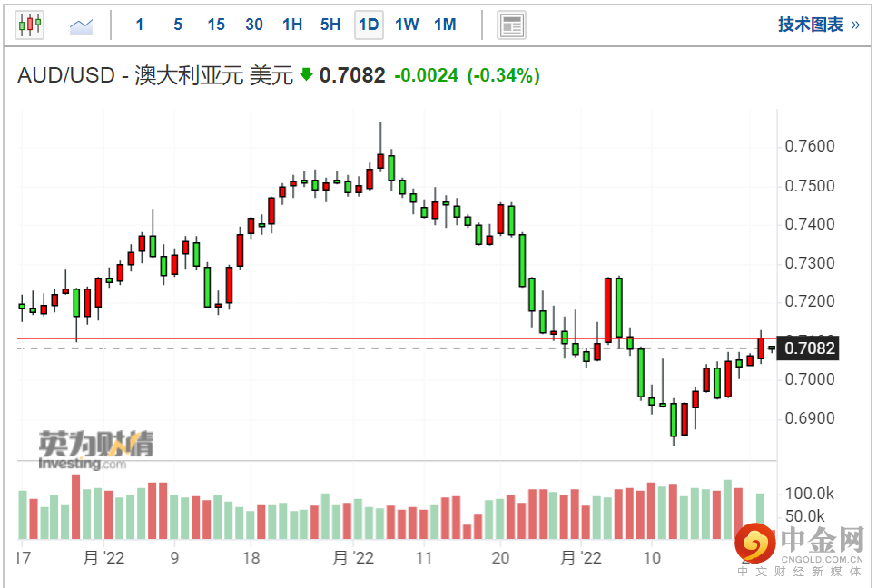This screenshot has height=588, width=877.
Task: Switch chart to 1H timeframe
Action: coord(292,24)
